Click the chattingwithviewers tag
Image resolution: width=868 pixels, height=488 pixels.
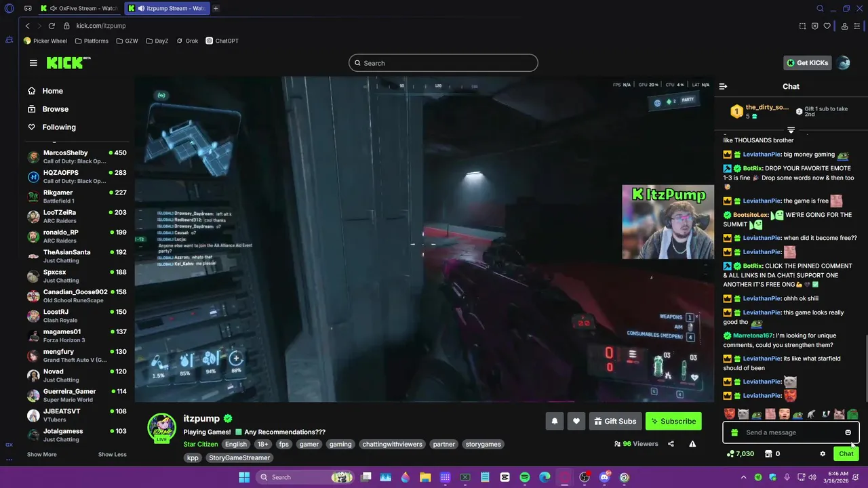click(x=393, y=444)
